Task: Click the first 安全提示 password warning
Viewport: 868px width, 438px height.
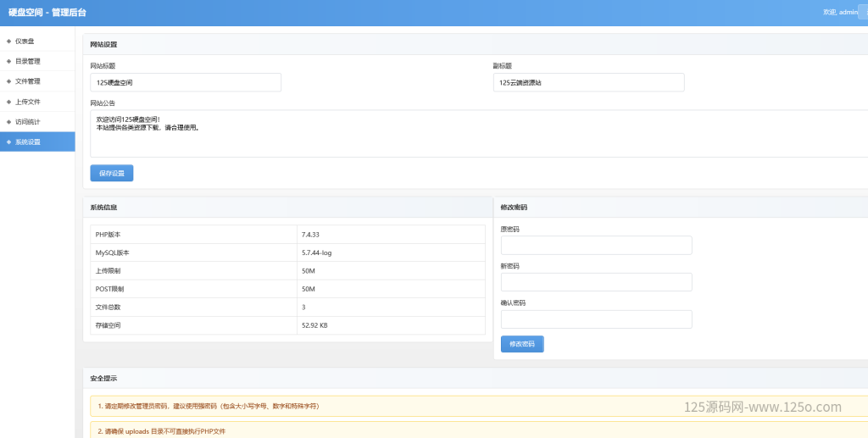Action: (x=209, y=407)
